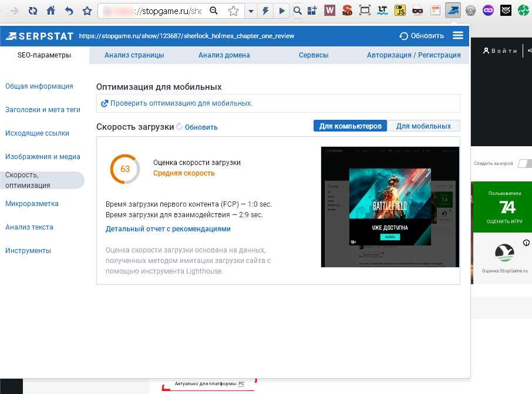Switch to 'Для мобильных' speed option
Image resolution: width=532 pixels, height=394 pixels.
tap(423, 126)
